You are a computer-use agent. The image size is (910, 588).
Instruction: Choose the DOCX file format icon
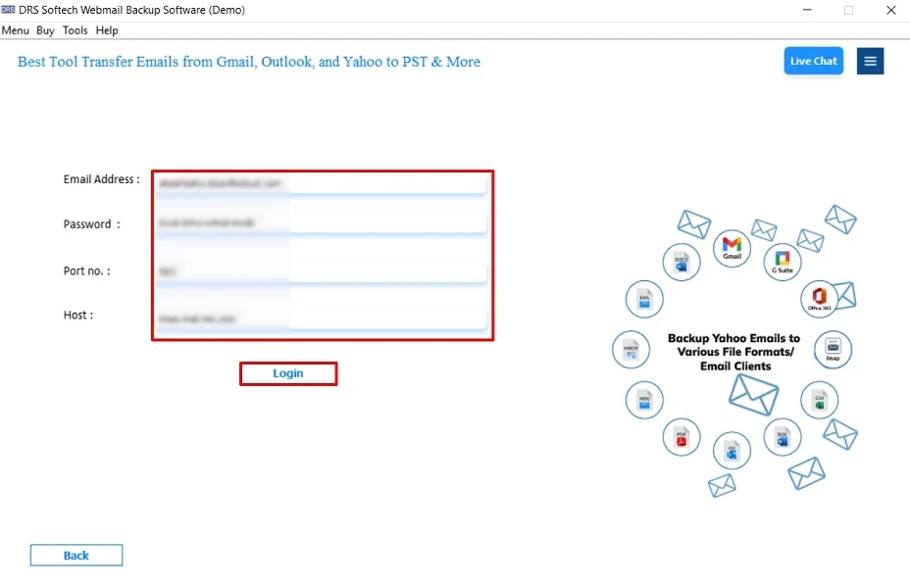[682, 262]
